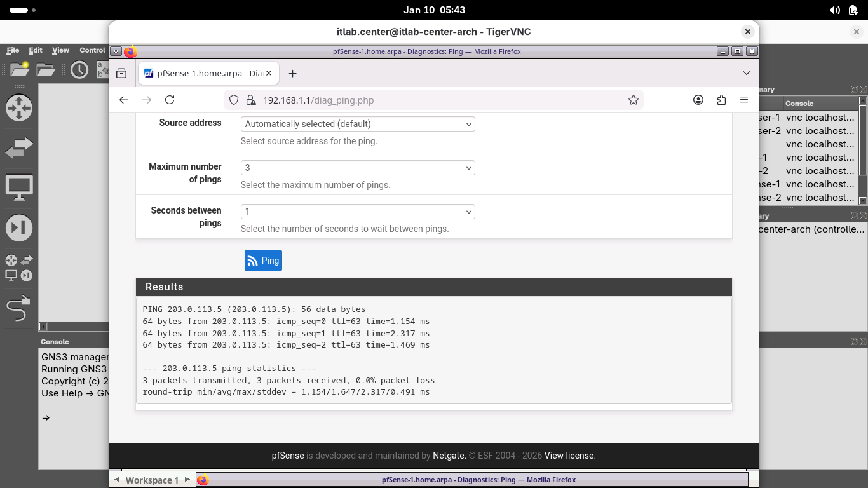Select the add a link cable tool
Screen dimensions: 868x488
click(x=18, y=310)
